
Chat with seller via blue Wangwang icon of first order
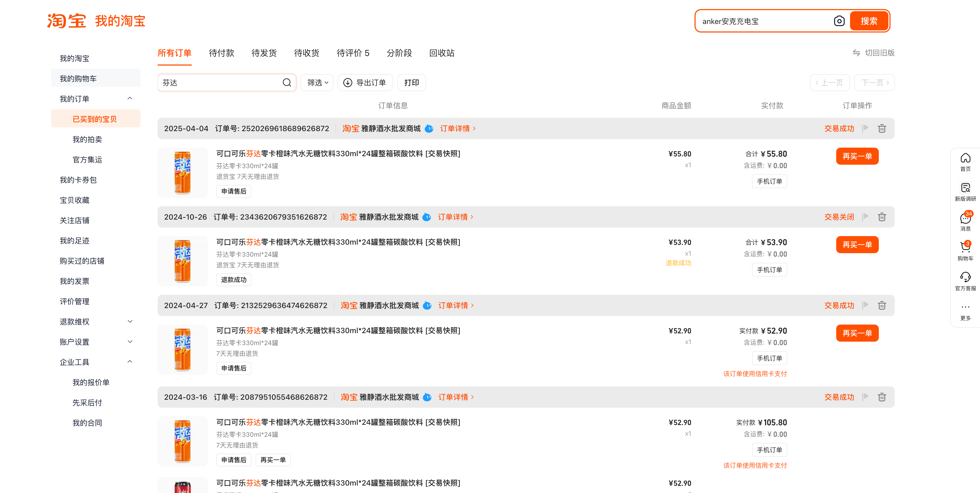(429, 129)
